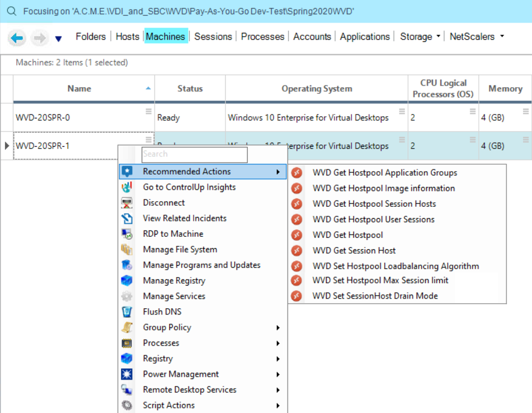
Task: Switch to the Folders tab
Action: pos(91,36)
